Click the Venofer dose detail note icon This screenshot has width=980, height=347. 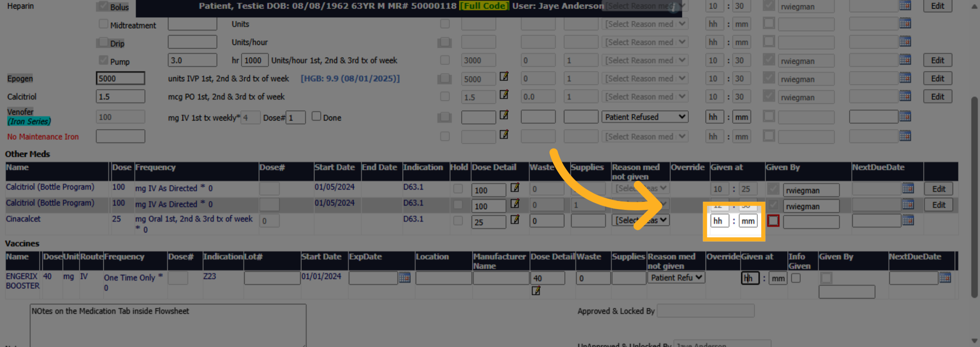(x=504, y=115)
